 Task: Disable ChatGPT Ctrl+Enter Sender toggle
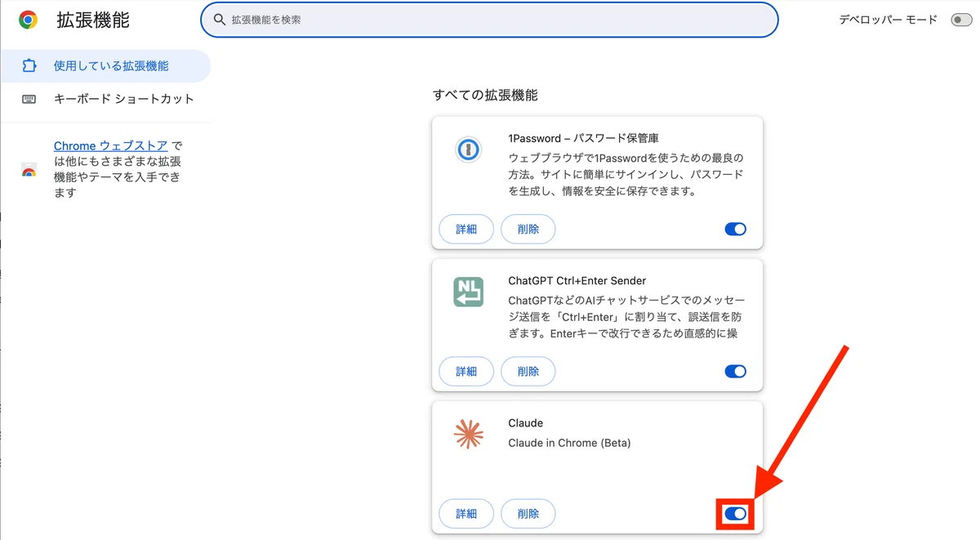[735, 372]
